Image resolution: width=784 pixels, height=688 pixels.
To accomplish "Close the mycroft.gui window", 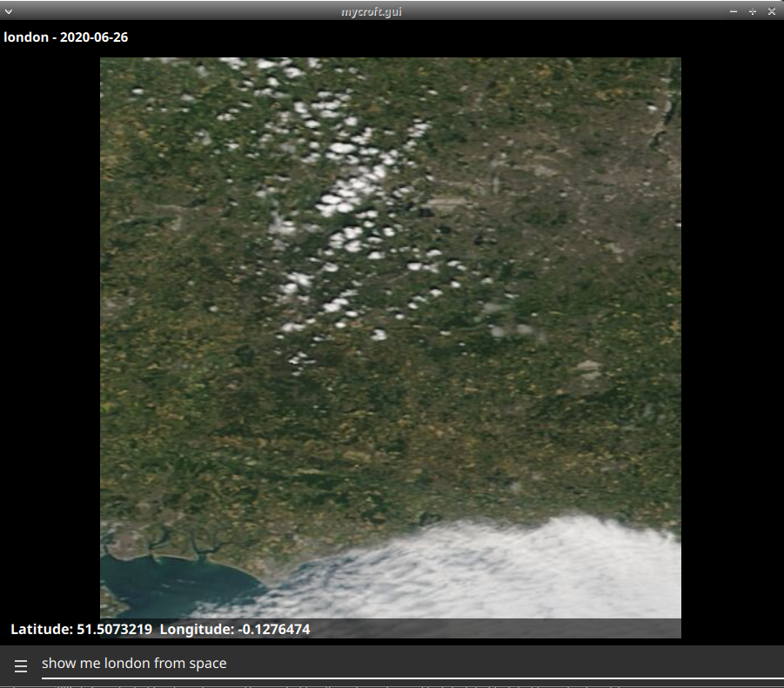I will point(772,11).
